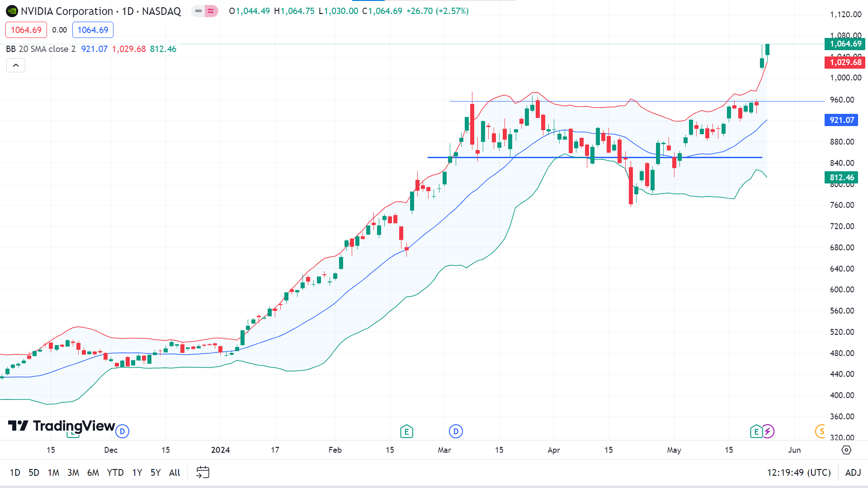Click the red 1,029.68 value in legend
This screenshot has height=488, width=868.
pos(129,49)
